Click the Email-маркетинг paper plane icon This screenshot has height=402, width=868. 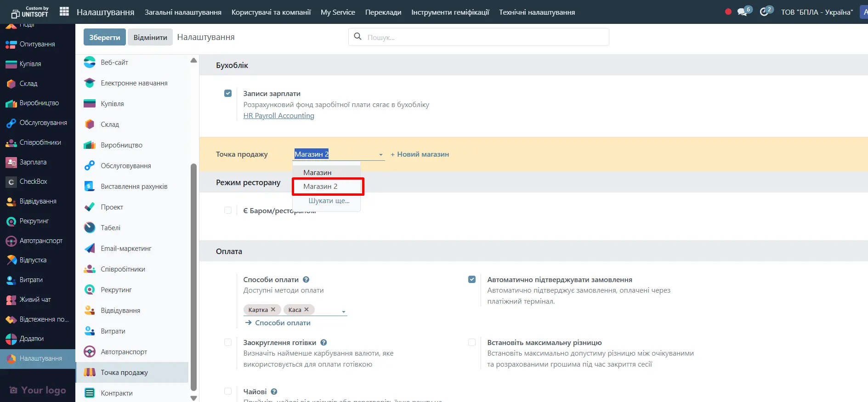coord(90,249)
